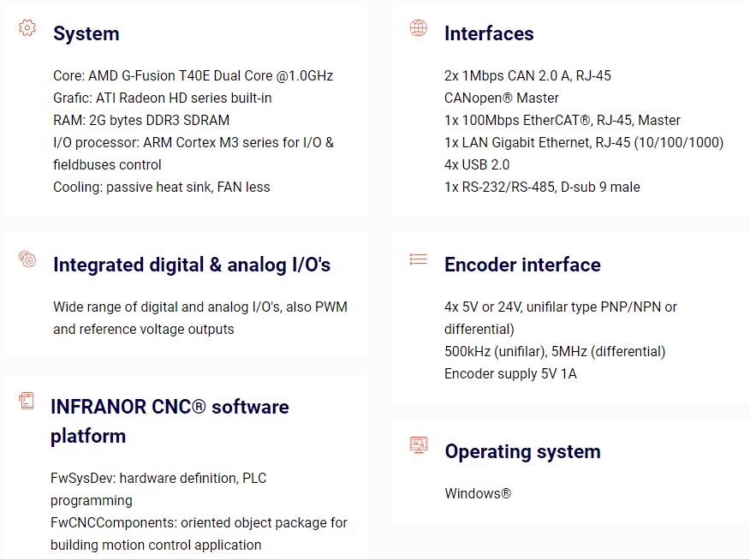Click the '2x 1Mbps CAN 2.0 A, RJ-45' line
This screenshot has height=560, width=750.
pos(527,76)
